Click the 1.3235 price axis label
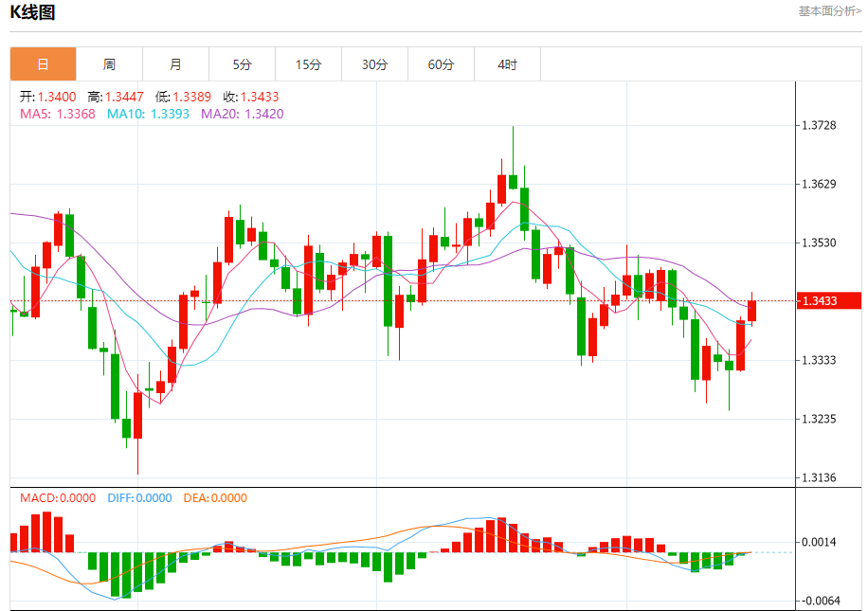The height and width of the screenshot is (611, 868). point(820,419)
